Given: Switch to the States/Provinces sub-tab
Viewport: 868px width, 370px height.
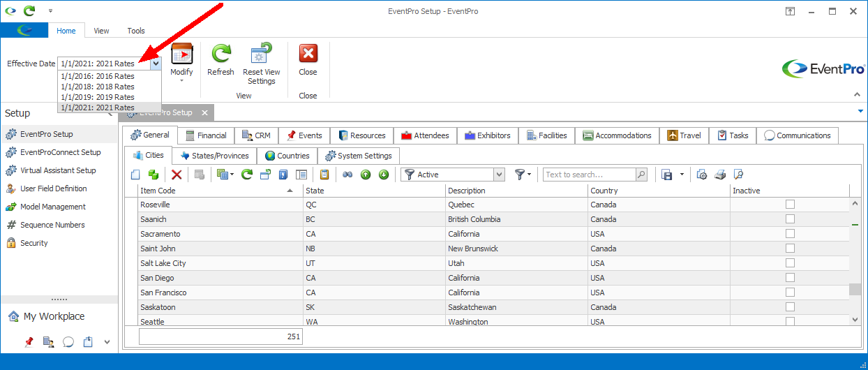Looking at the screenshot, I should click(214, 156).
